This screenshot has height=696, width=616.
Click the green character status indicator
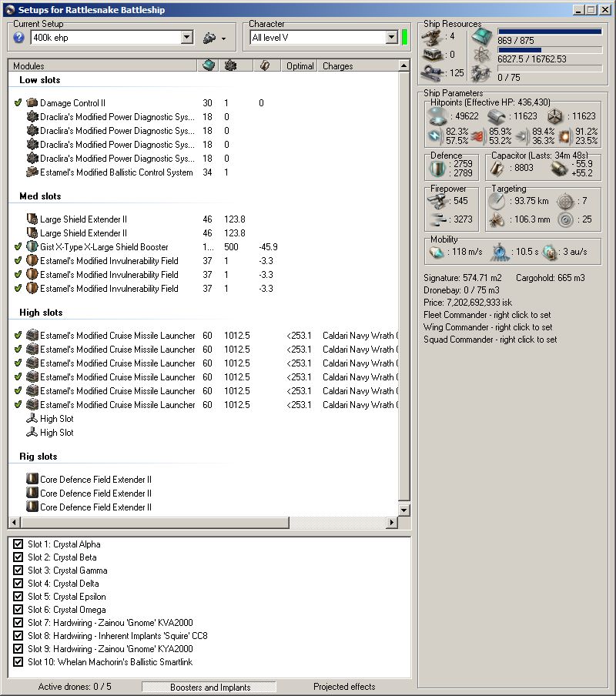(x=404, y=37)
